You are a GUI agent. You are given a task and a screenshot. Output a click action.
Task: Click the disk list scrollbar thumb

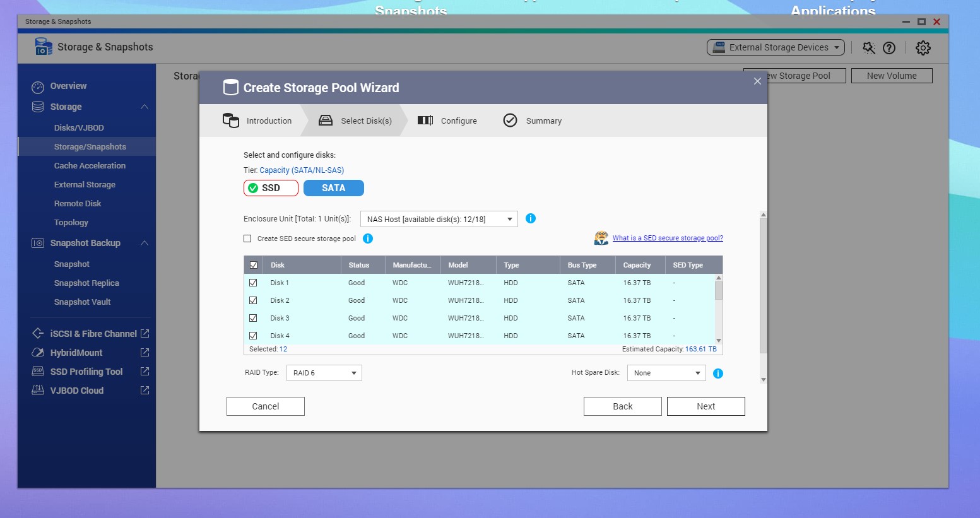719,290
